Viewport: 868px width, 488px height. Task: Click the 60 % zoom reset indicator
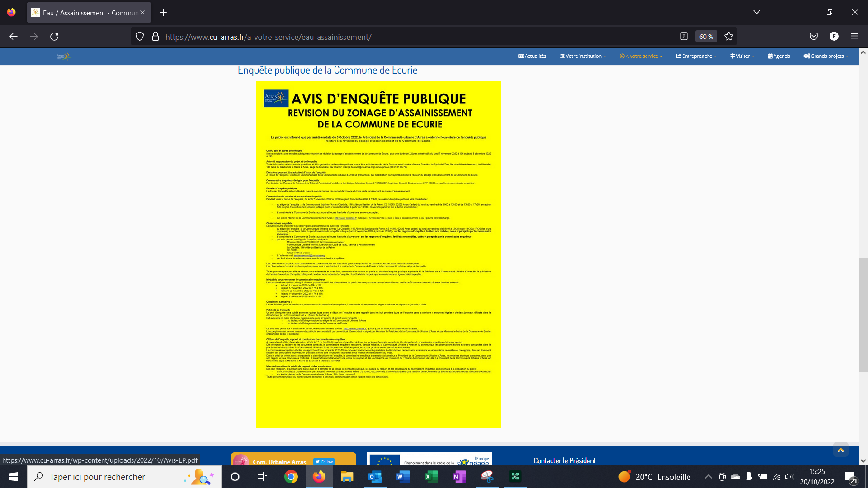706,37
